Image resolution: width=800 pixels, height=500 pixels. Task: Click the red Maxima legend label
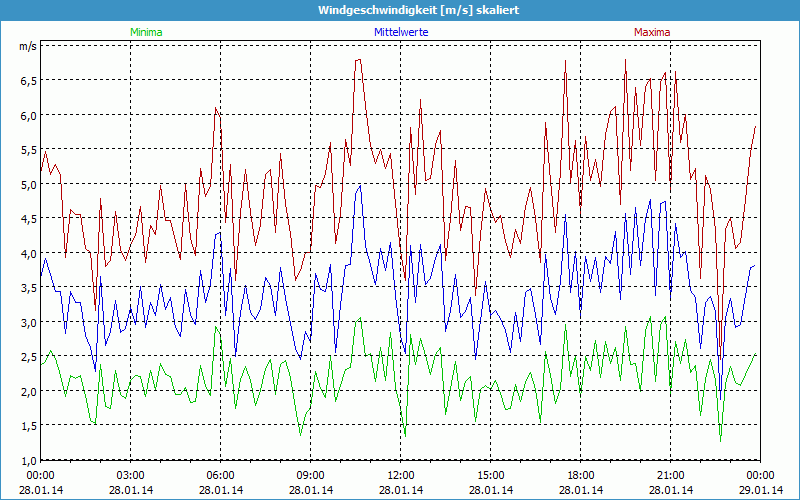coord(652,32)
